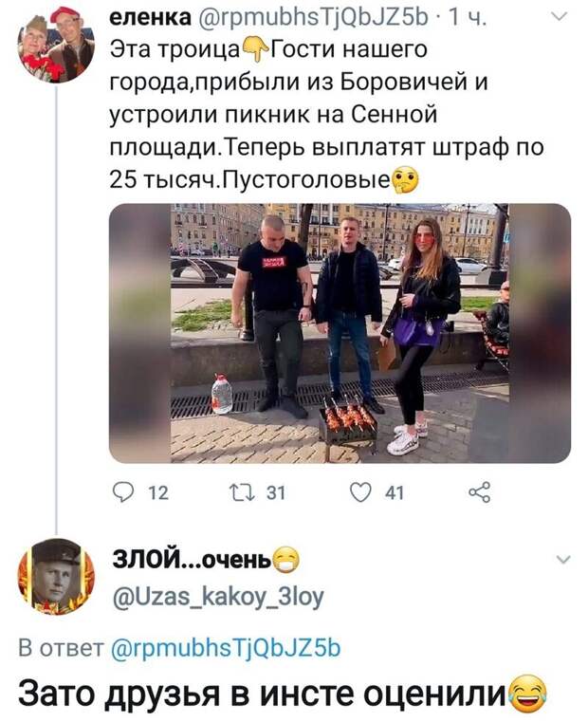Open the @Uzas_kakoy_3loy handle
Viewport: 588px width, 722px height.
(218, 597)
